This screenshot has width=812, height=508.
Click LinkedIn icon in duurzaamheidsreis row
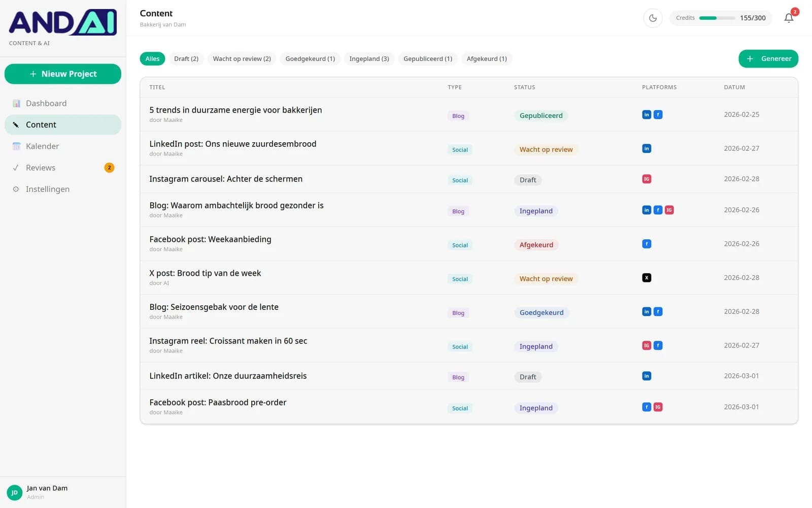pyautogui.click(x=647, y=376)
